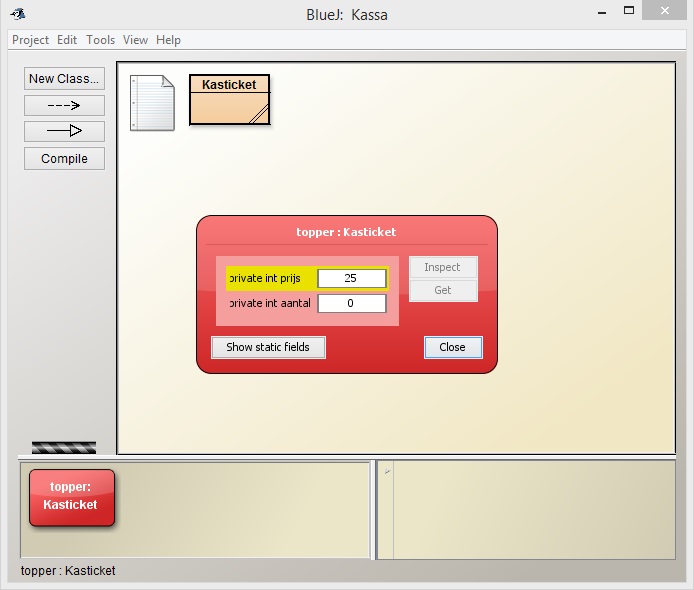Open the Project menu

pyautogui.click(x=30, y=40)
